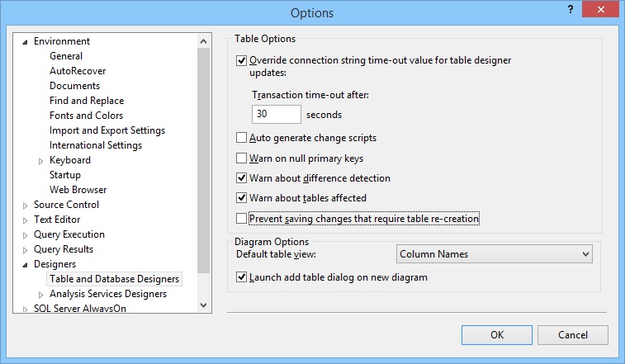Enable Auto generate change scripts
625x364 pixels.
pos(241,138)
